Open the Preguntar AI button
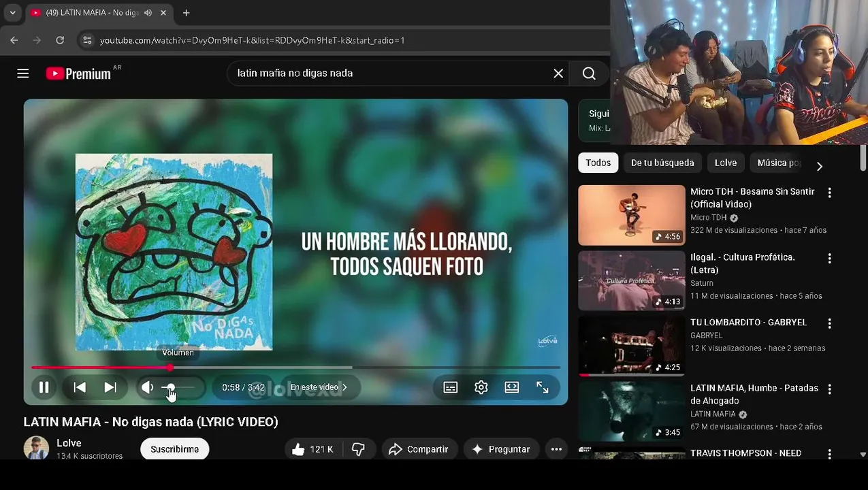Image resolution: width=868 pixels, height=490 pixels. click(501, 449)
